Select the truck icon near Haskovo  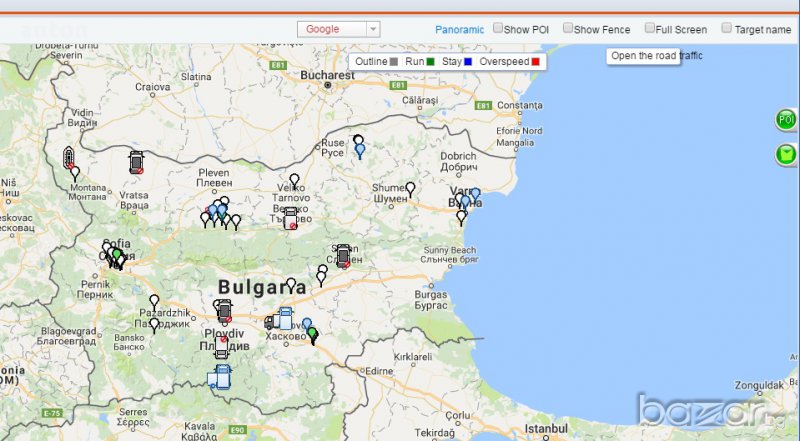point(281,319)
